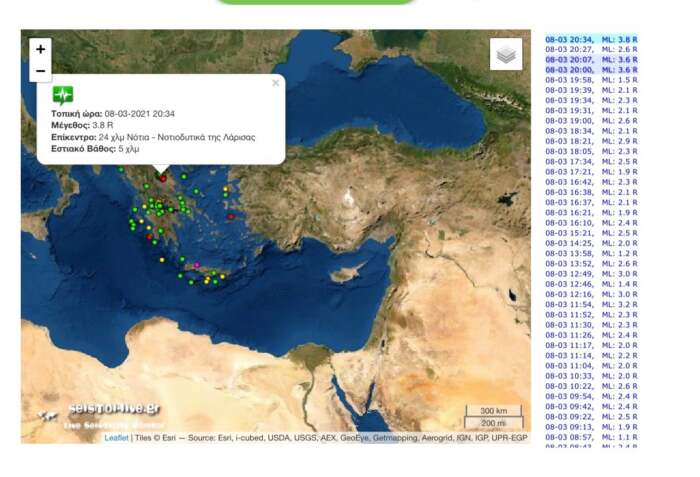Close the earthquake info popup
Viewport: 700px width, 477px height.
pyautogui.click(x=276, y=84)
